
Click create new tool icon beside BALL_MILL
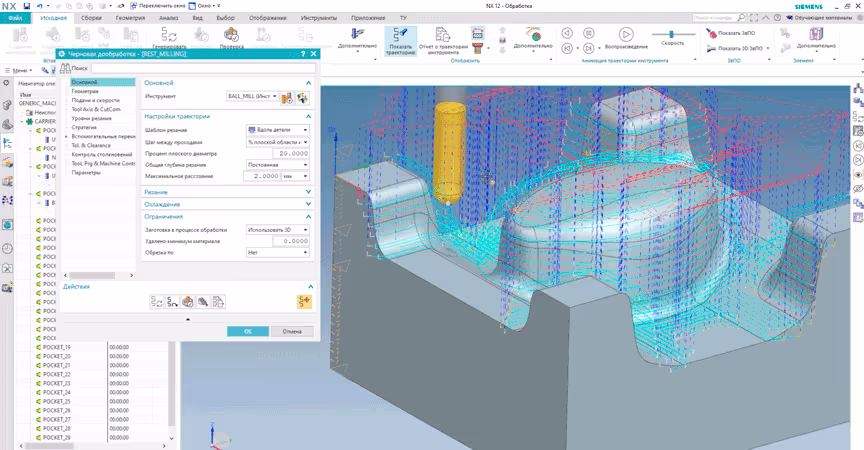coord(287,98)
